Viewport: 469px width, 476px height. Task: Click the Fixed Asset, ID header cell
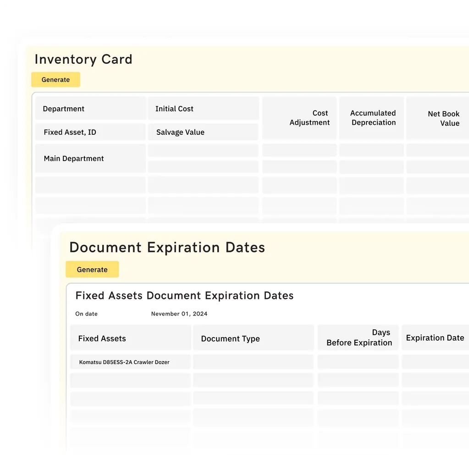90,132
